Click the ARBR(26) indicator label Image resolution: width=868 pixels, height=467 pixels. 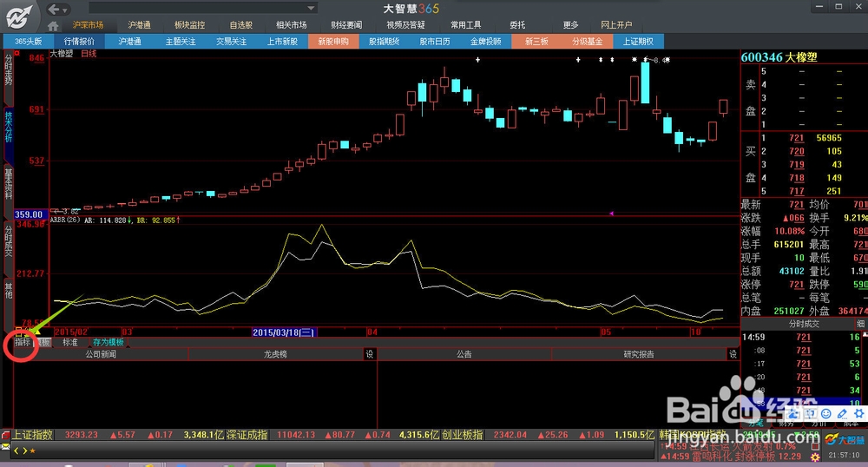point(65,220)
